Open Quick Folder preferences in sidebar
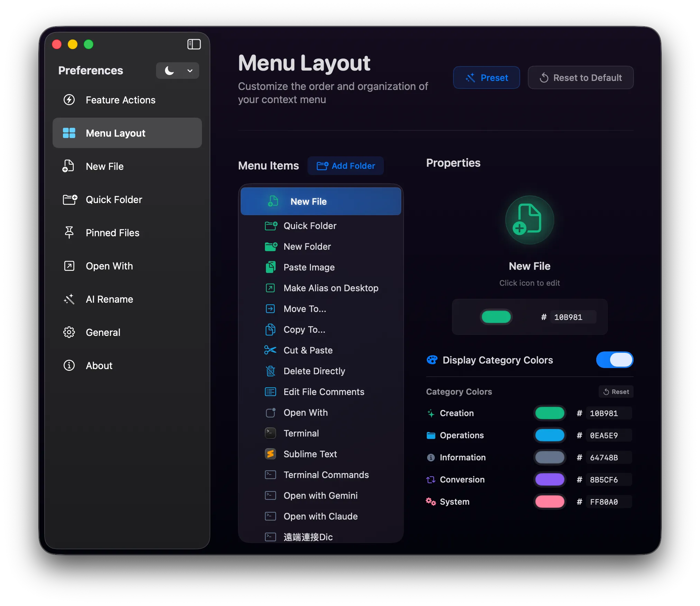700x606 pixels. point(127,200)
